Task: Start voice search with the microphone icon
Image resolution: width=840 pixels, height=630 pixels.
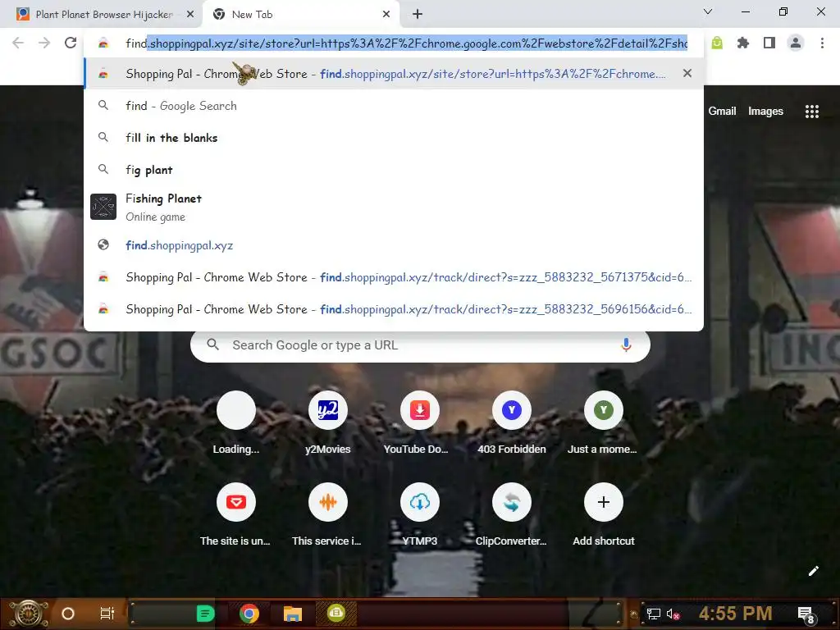Action: point(626,345)
